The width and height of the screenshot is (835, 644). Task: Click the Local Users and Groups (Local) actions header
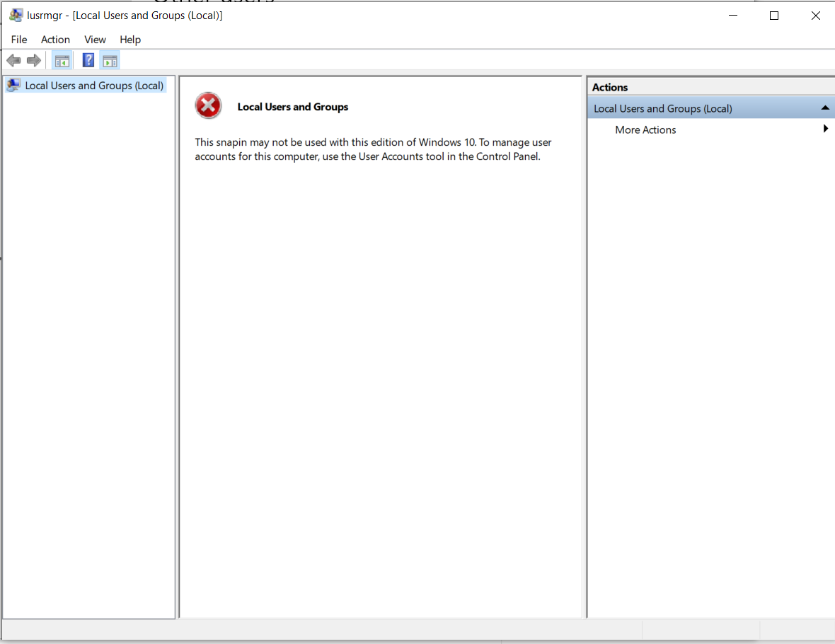[711, 108]
